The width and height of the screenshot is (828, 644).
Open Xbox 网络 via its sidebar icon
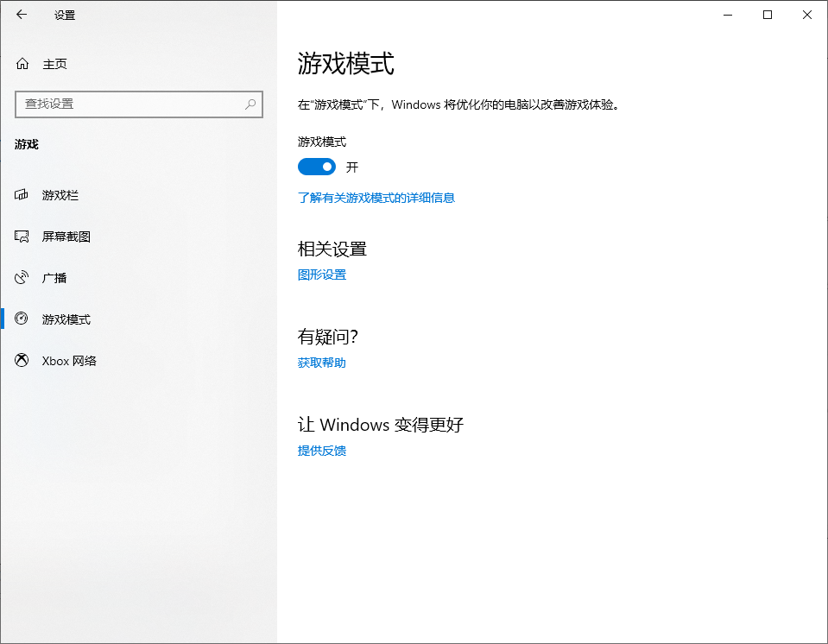[x=21, y=361]
